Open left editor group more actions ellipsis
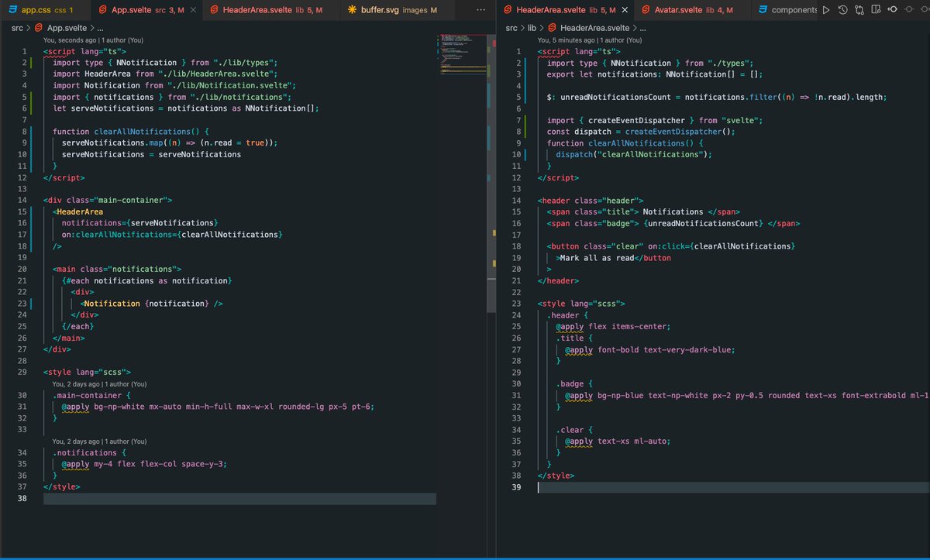The image size is (930, 560). [x=480, y=10]
